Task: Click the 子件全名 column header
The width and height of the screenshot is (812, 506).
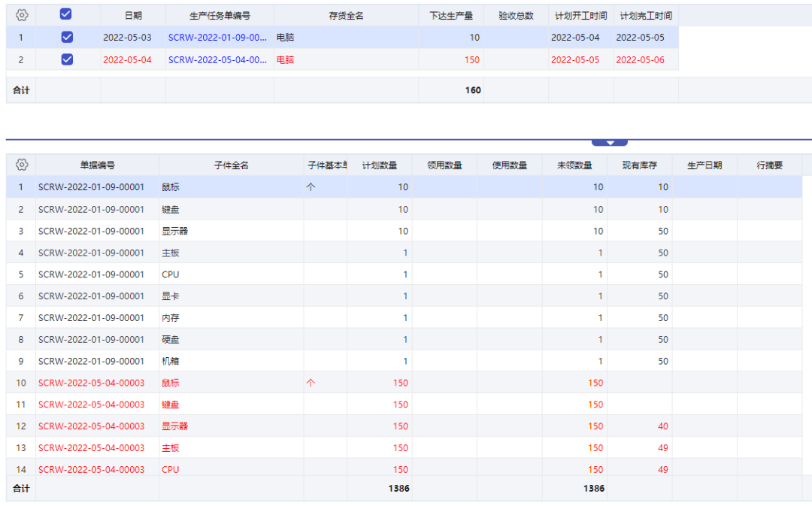Action: [x=232, y=165]
